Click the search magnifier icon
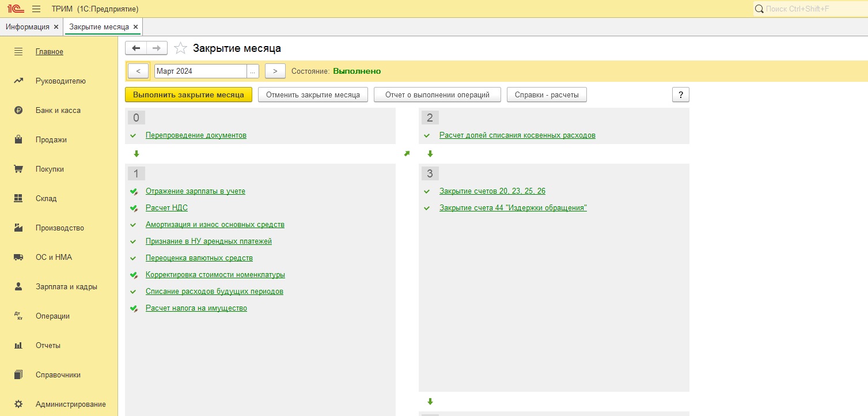Image resolution: width=868 pixels, height=416 pixels. (x=759, y=9)
